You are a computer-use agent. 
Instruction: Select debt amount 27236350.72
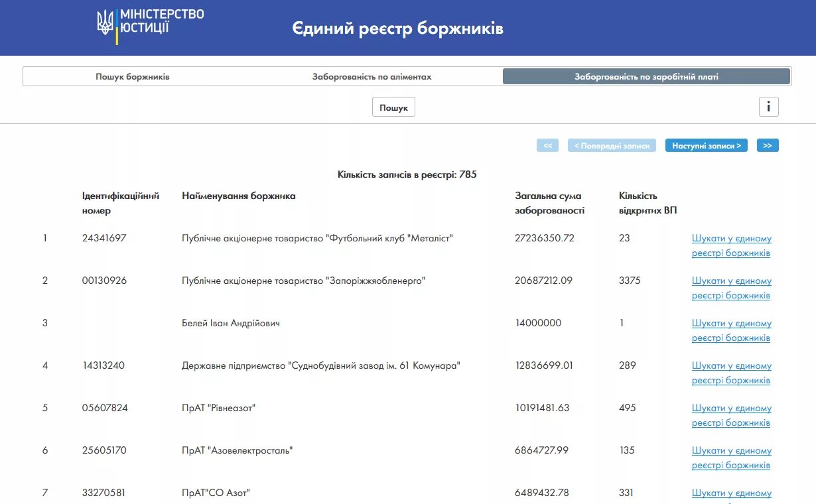point(545,238)
